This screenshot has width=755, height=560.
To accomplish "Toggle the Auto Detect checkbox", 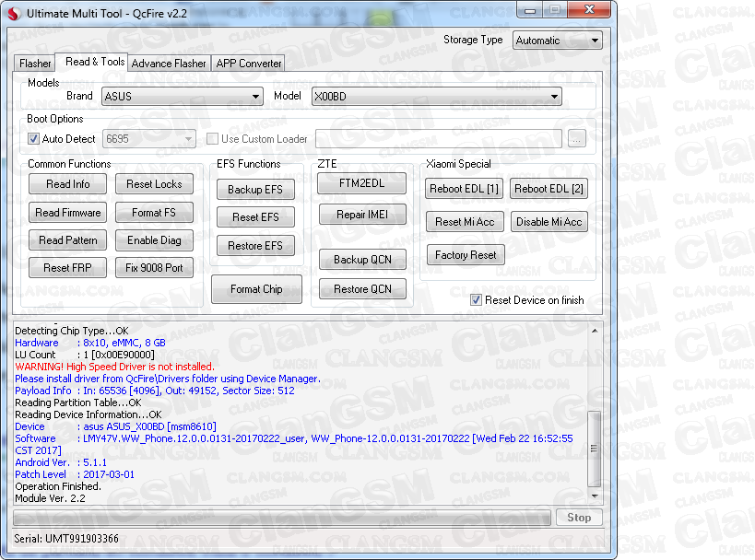I will point(33,139).
